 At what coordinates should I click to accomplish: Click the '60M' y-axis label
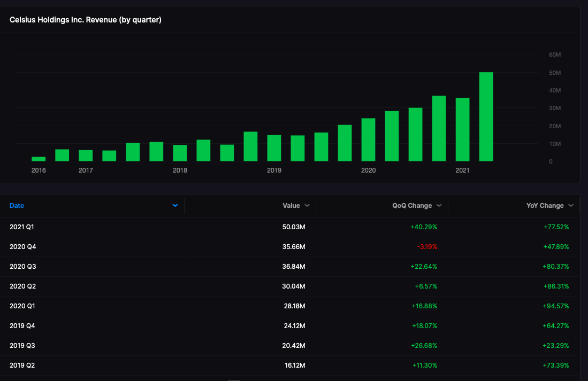coord(555,55)
